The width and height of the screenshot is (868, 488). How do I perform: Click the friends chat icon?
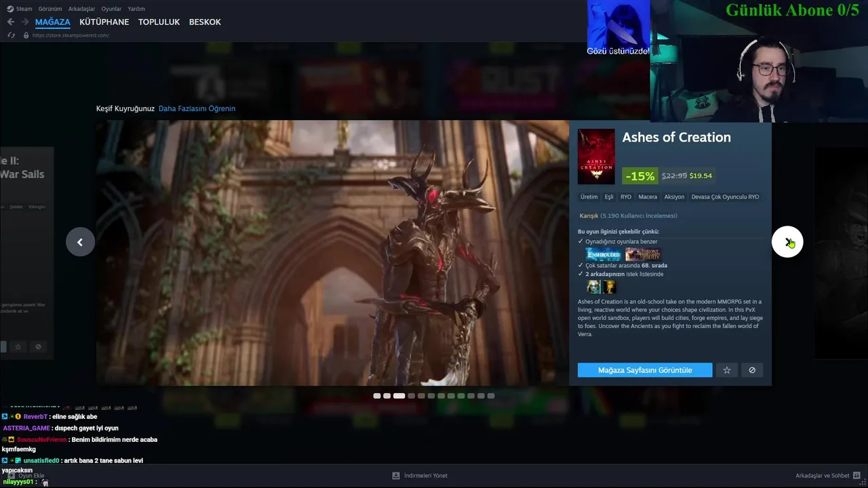point(857,476)
